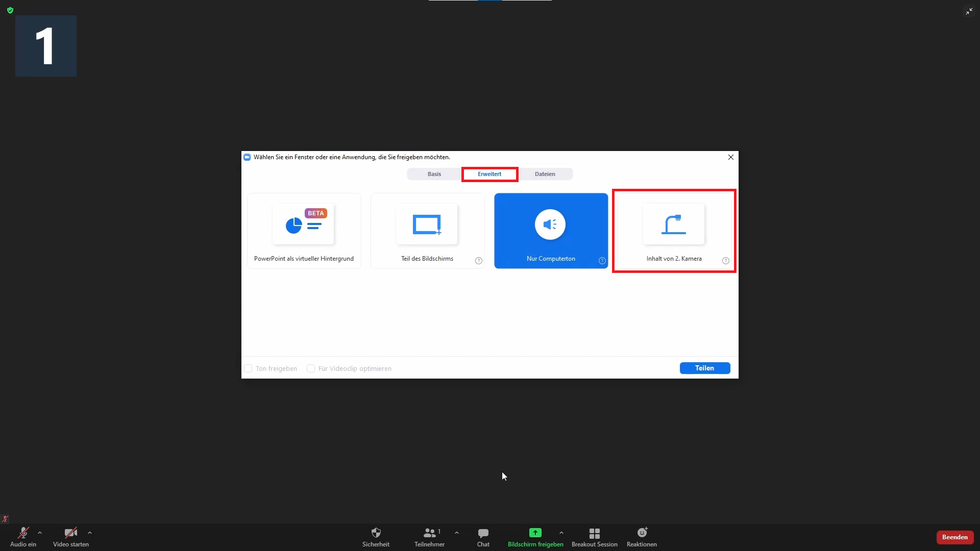This screenshot has height=551, width=980.
Task: Click help icon next to Nur Computerton
Action: tap(602, 261)
